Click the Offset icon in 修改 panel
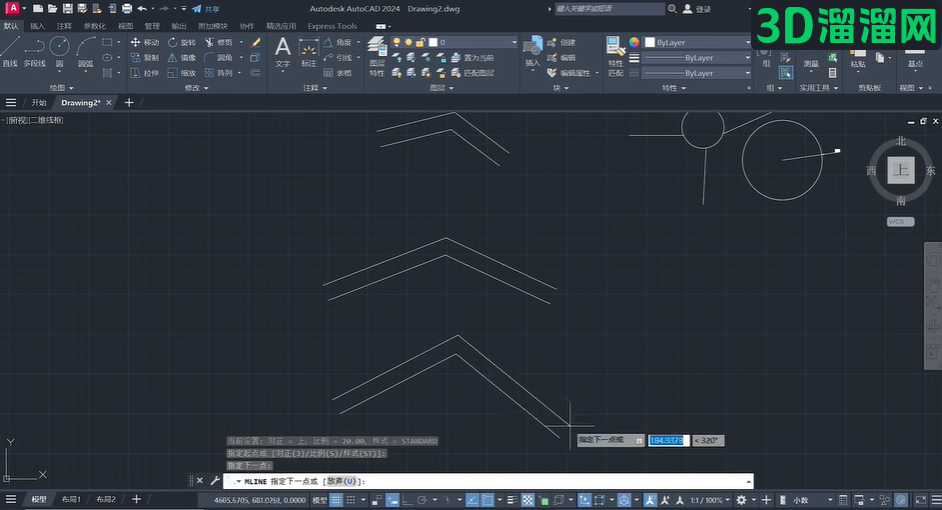 click(x=255, y=73)
